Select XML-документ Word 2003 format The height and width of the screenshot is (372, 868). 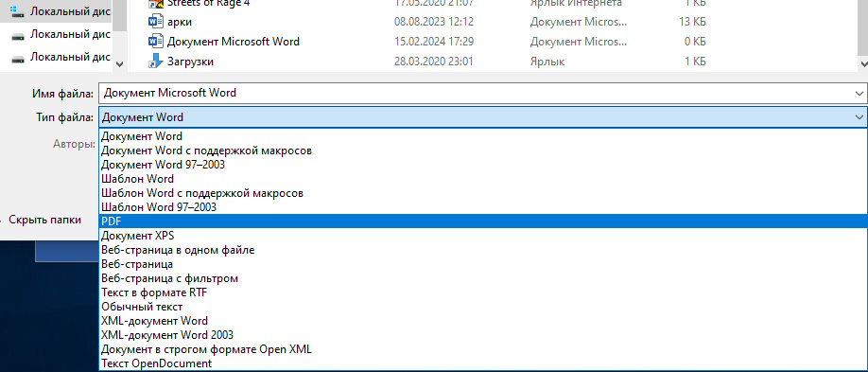(483, 335)
